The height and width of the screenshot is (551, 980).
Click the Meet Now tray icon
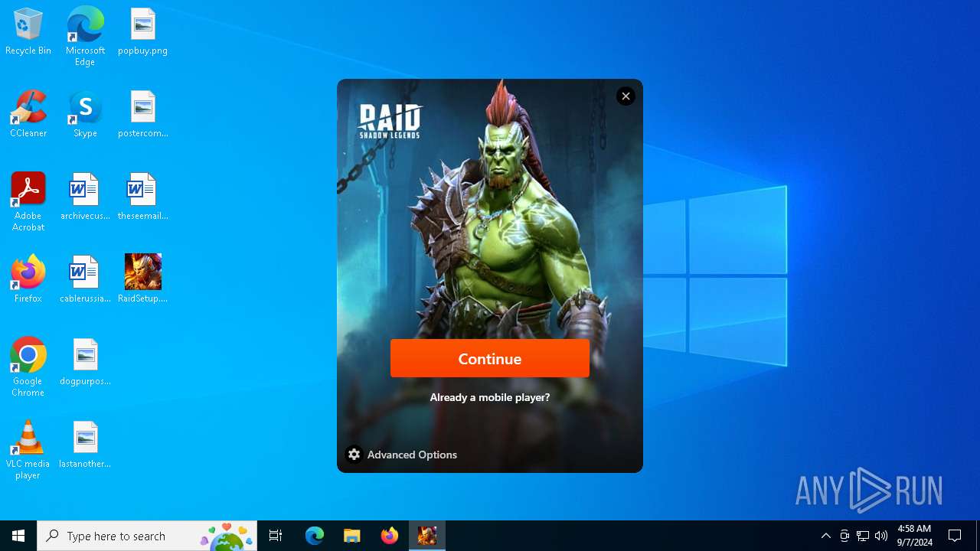pos(844,536)
